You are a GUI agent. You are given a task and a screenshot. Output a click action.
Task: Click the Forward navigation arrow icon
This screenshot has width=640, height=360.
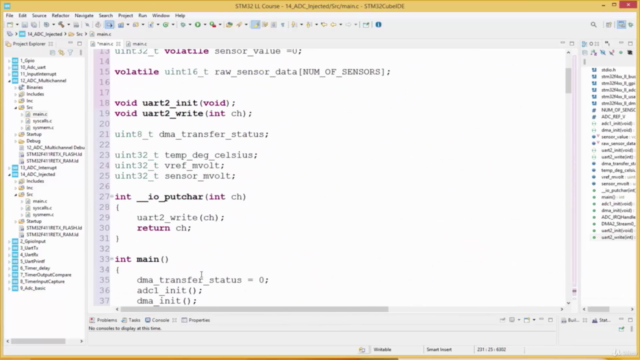pyautogui.click(x=348, y=25)
